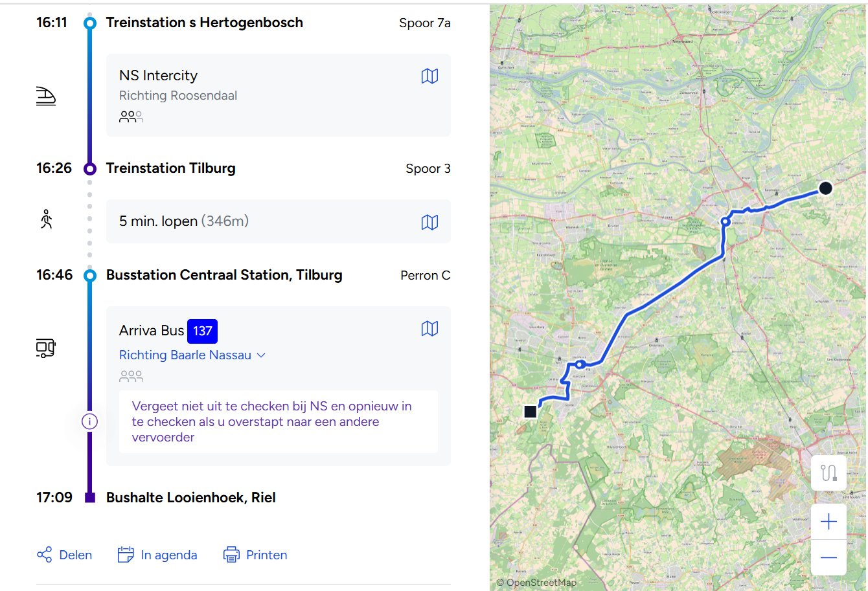Select the Bushalte Looienhoek, Riel stop

191,498
